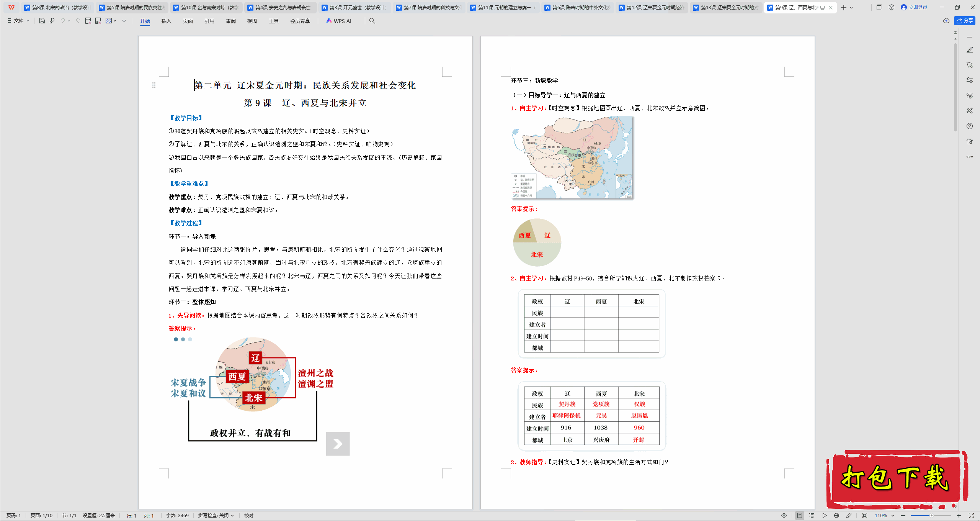980x521 pixels.
Task: Click the zoom out minus button
Action: click(x=903, y=516)
